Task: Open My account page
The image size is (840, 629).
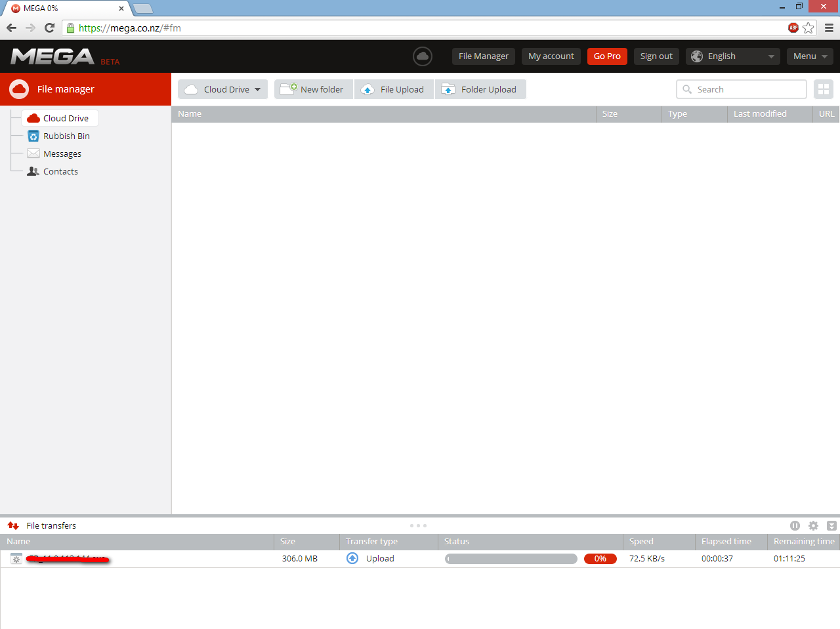Action: pyautogui.click(x=551, y=56)
